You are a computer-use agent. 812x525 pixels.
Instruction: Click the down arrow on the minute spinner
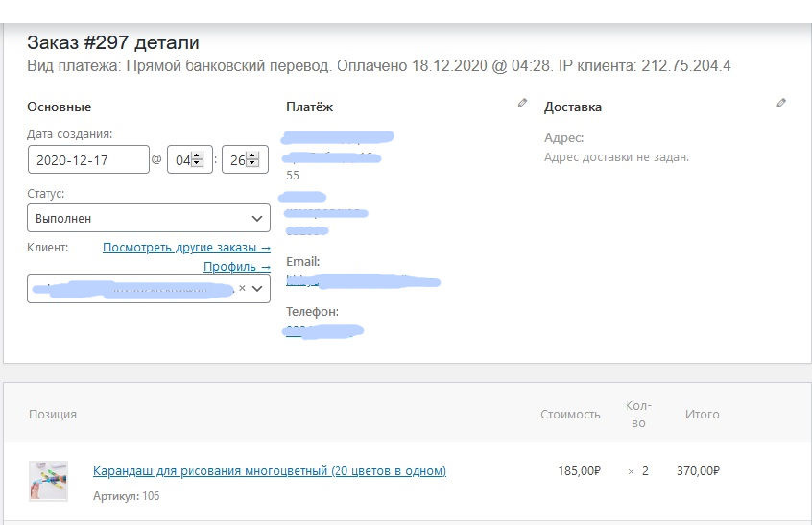click(x=252, y=163)
